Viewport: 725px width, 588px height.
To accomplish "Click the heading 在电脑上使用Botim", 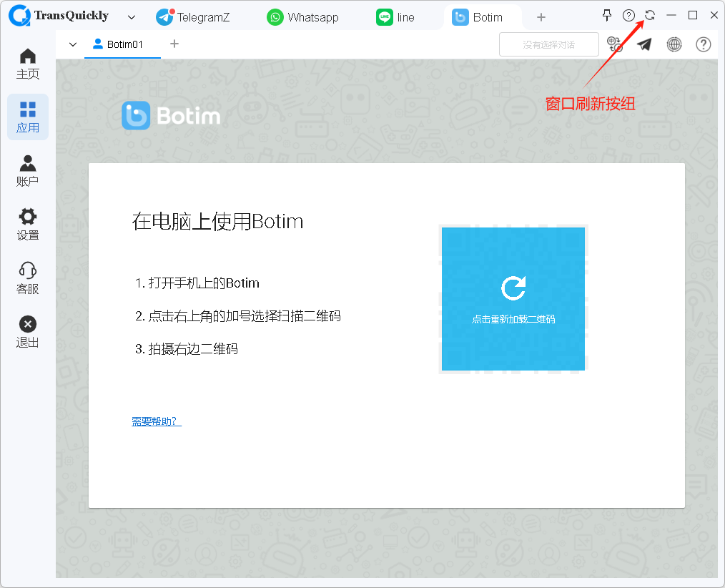I will pyautogui.click(x=217, y=221).
